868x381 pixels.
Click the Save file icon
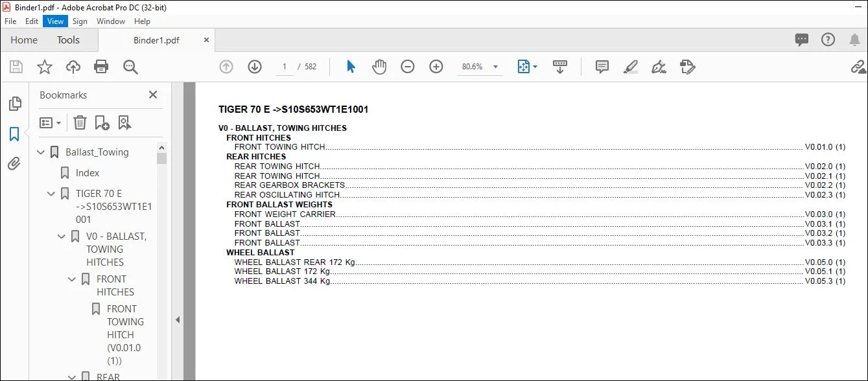[16, 67]
